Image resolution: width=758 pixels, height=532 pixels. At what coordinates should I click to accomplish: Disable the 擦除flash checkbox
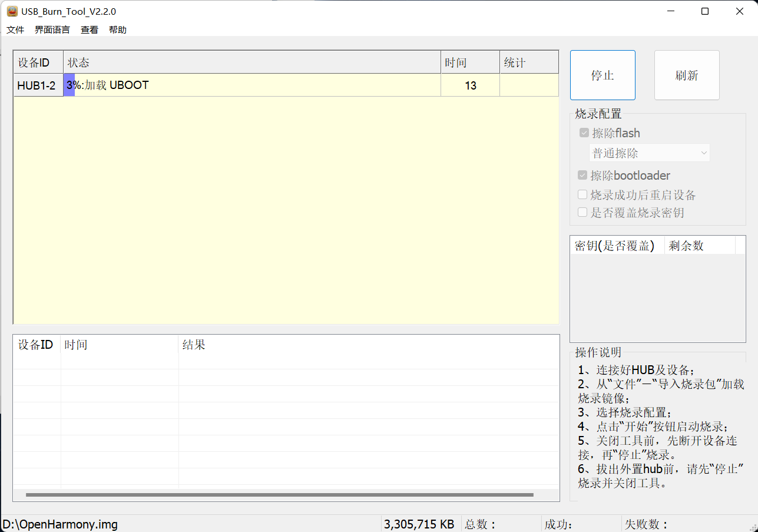584,133
